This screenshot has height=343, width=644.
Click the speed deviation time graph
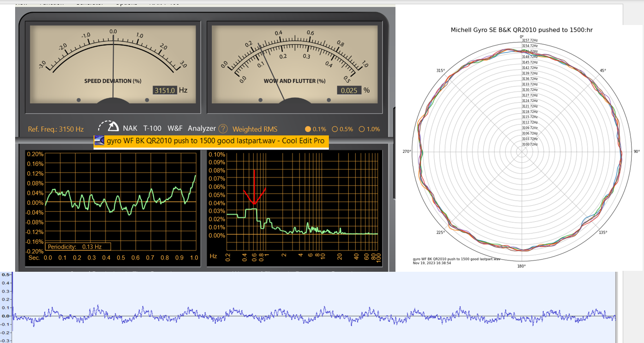120,202
